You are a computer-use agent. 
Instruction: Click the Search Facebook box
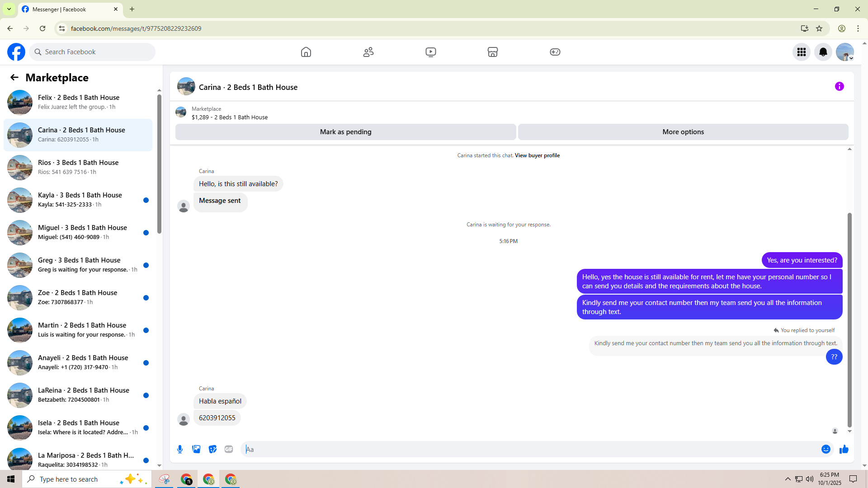92,52
